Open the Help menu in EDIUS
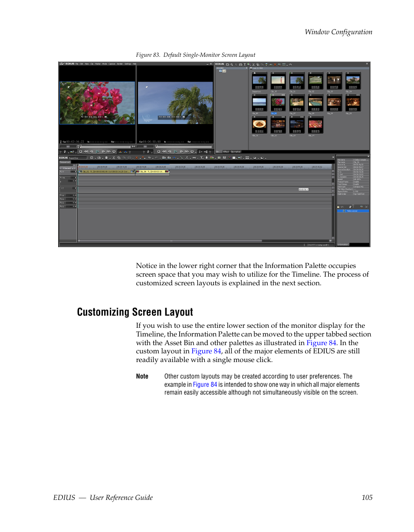This screenshot has height=532, width=414. (135, 64)
